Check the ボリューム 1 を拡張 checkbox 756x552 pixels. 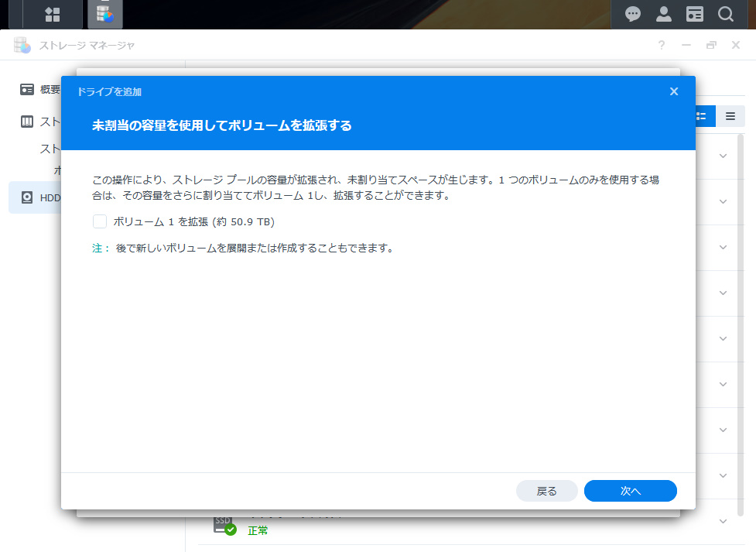pyautogui.click(x=100, y=221)
